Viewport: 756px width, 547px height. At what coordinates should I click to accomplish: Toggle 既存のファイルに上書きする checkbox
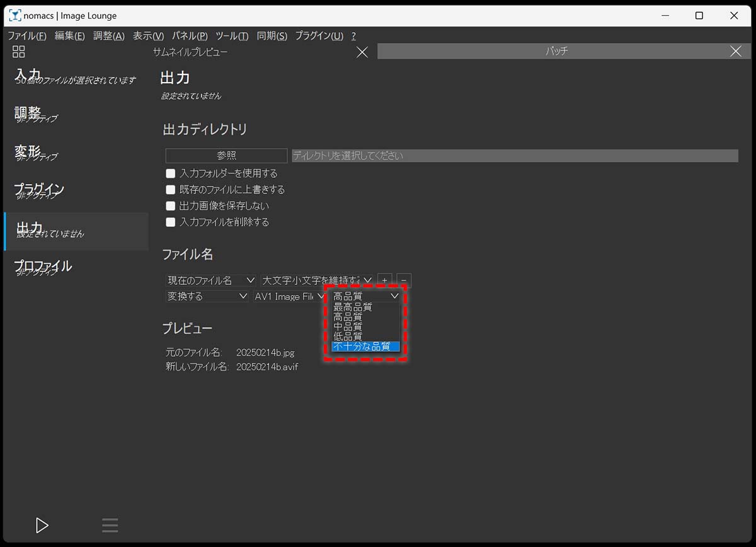(170, 190)
